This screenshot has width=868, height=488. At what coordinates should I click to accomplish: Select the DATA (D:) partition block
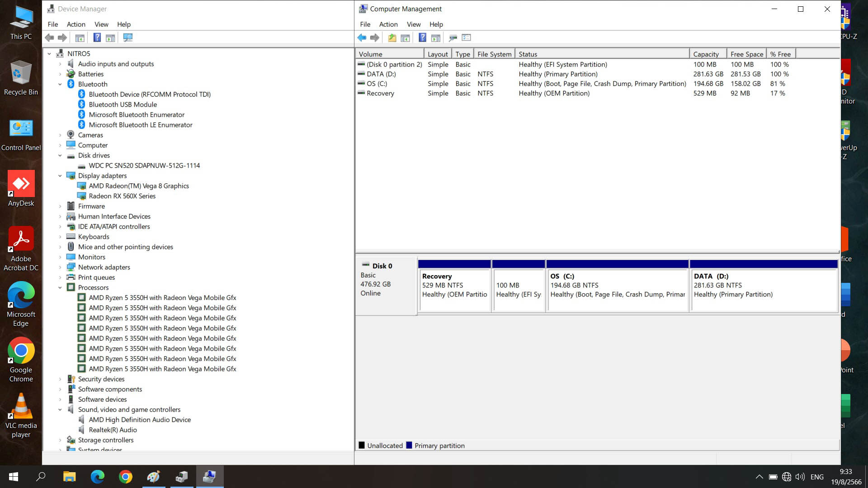[764, 286]
